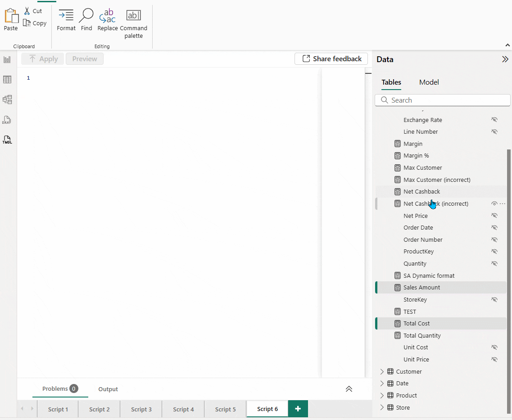Expand the Product table

coord(382,396)
